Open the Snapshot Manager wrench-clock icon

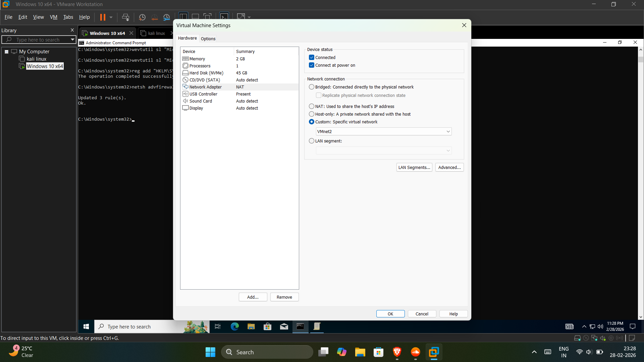(167, 17)
